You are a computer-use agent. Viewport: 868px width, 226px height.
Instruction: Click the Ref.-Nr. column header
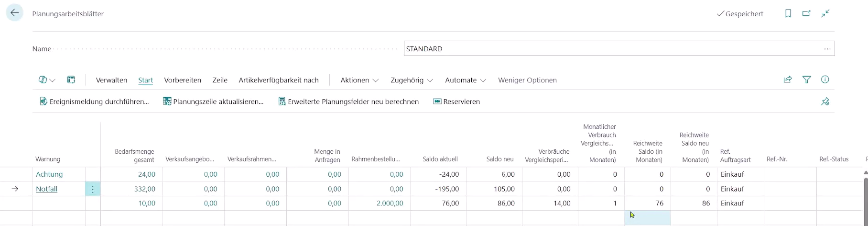[777, 159]
